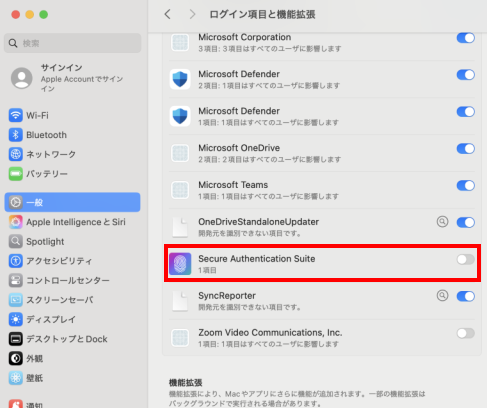
Task: Show SyncReporter in Finder magnifier icon
Action: pyautogui.click(x=442, y=295)
